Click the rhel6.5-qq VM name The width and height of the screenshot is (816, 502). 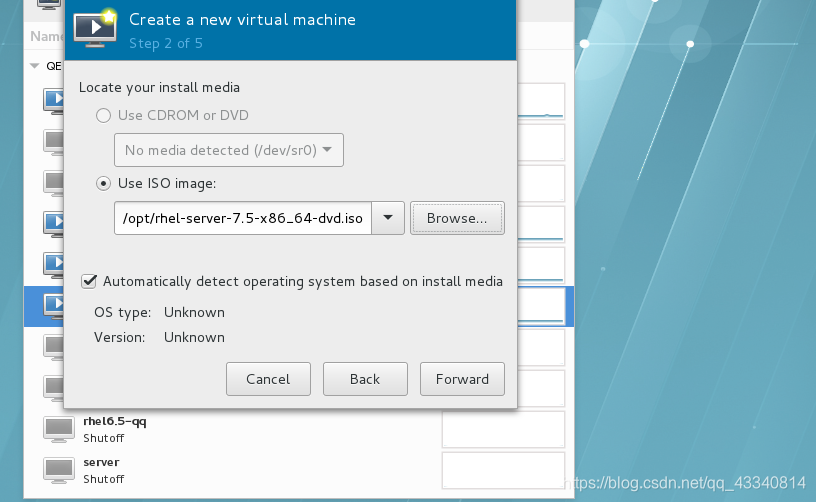tap(114, 422)
